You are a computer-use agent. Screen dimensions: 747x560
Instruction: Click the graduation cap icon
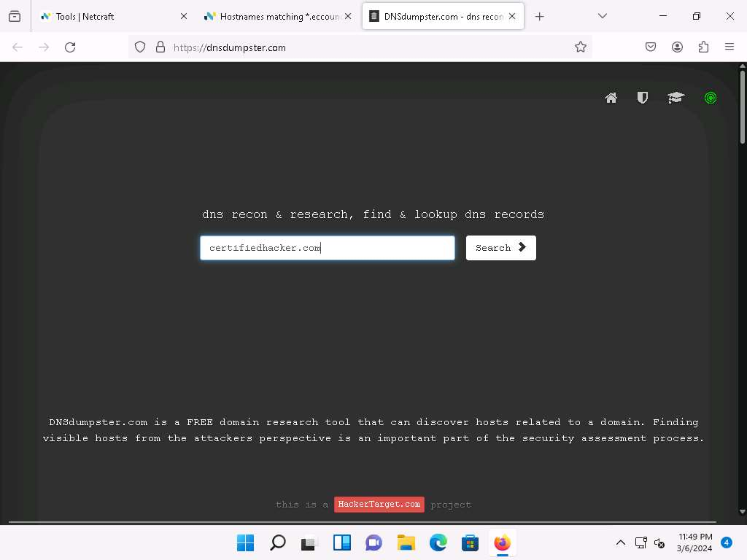pyautogui.click(x=676, y=98)
